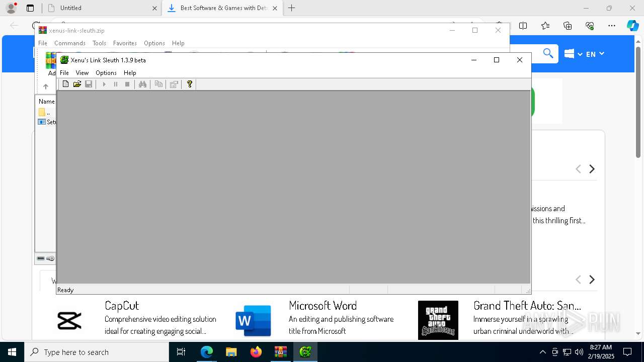The image size is (644, 362).
Task: Open the Help menu in Xenu's Link Sleuth
Action: [130, 73]
